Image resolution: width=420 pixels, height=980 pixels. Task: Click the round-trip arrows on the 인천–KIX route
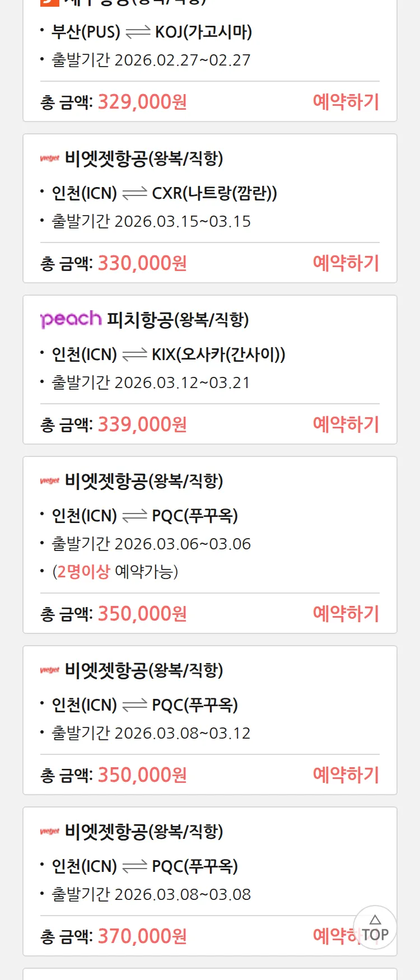point(134,355)
